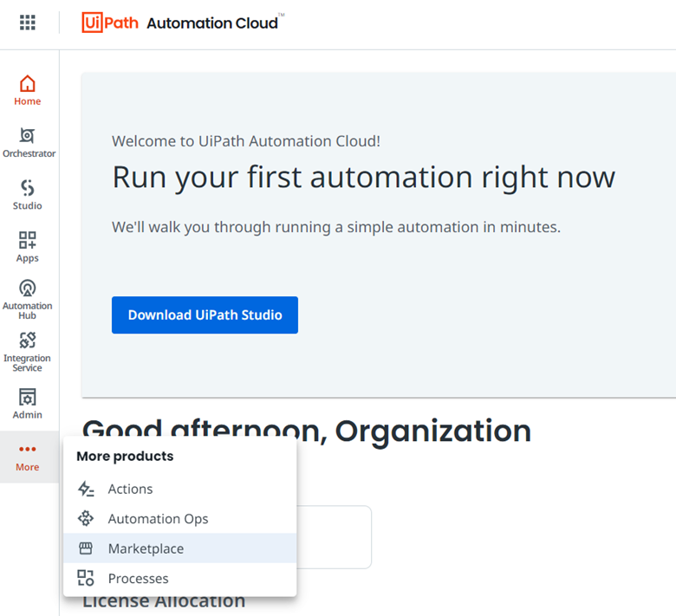Viewport: 676px width, 616px height.
Task: Open Automation Hub from the sidebar
Action: 28,300
